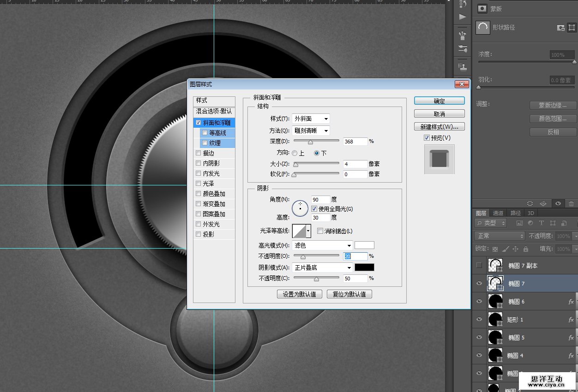Open the 样式 style dropdown 外斜面
This screenshot has width=578, height=392.
[311, 119]
